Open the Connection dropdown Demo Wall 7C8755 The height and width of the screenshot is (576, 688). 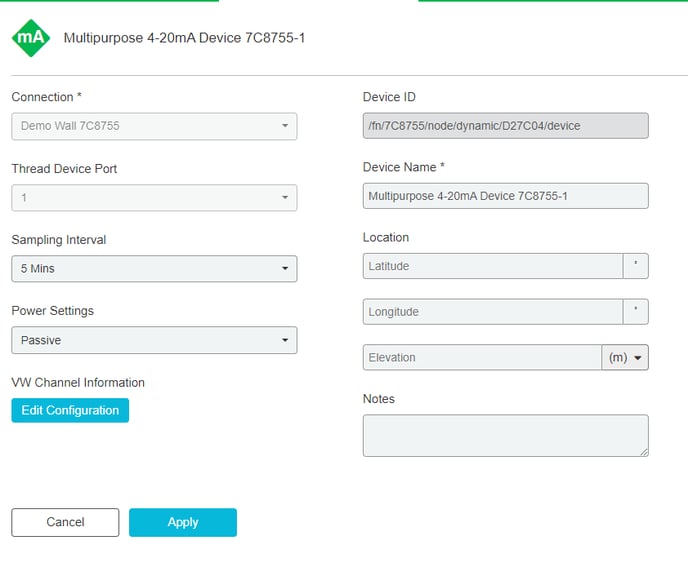tap(154, 126)
